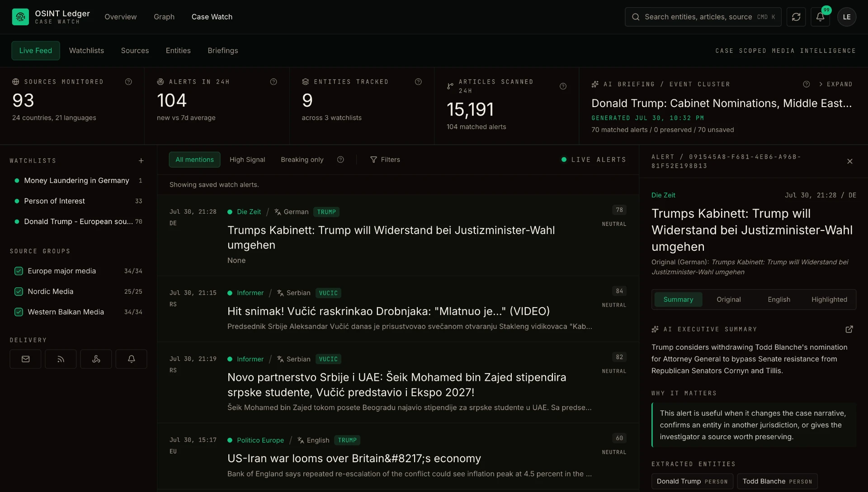The width and height of the screenshot is (868, 492).
Task: Toggle Nordic Media checkbox
Action: click(19, 291)
